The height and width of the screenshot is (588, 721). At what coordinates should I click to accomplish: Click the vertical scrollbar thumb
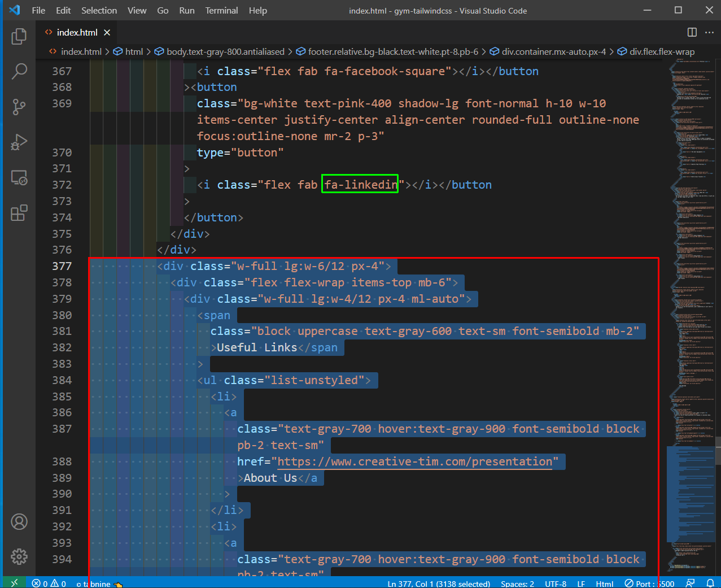[x=718, y=451]
